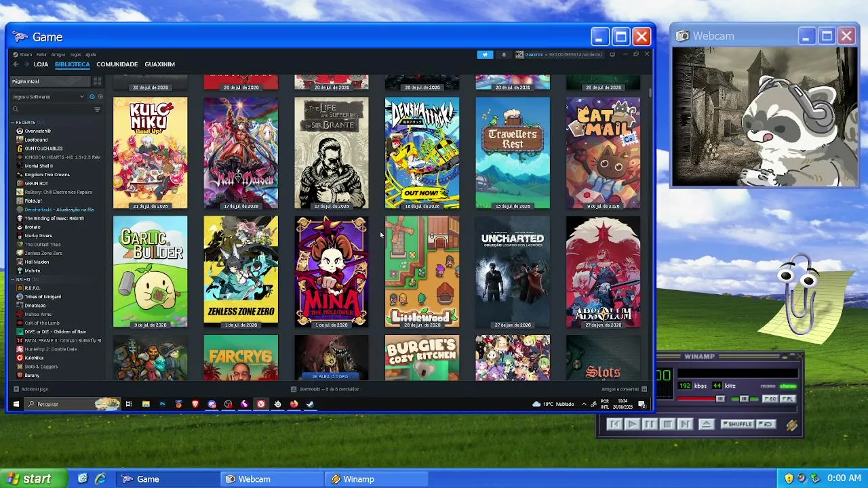
Task: Click the Steam back navigation arrow
Action: (x=16, y=64)
